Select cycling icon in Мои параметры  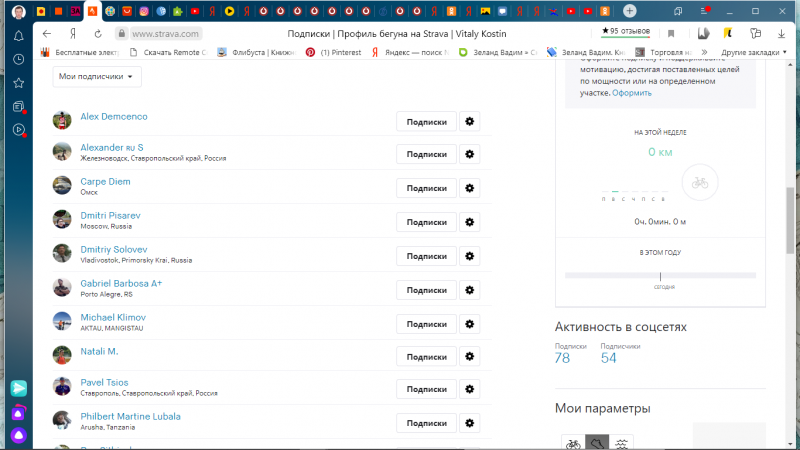pos(573,443)
